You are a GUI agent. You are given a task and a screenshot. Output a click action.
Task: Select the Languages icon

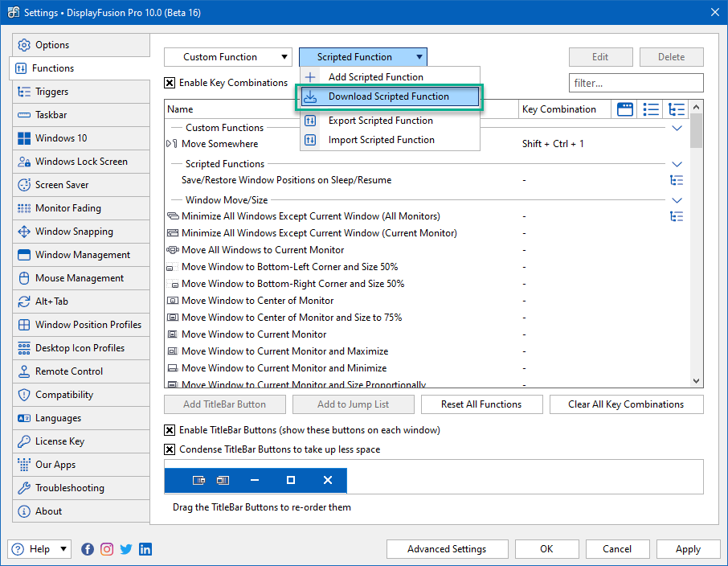click(23, 418)
